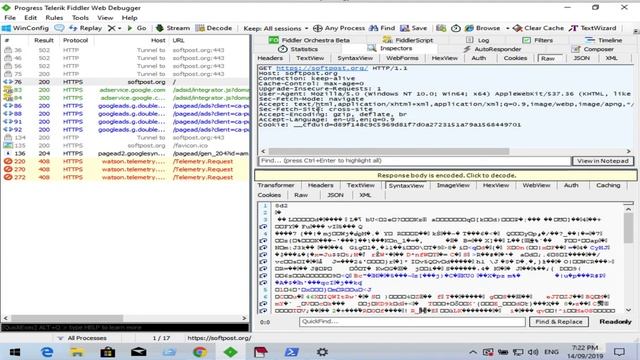Select response Transformer tab
640x360 pixels.
[x=276, y=185]
